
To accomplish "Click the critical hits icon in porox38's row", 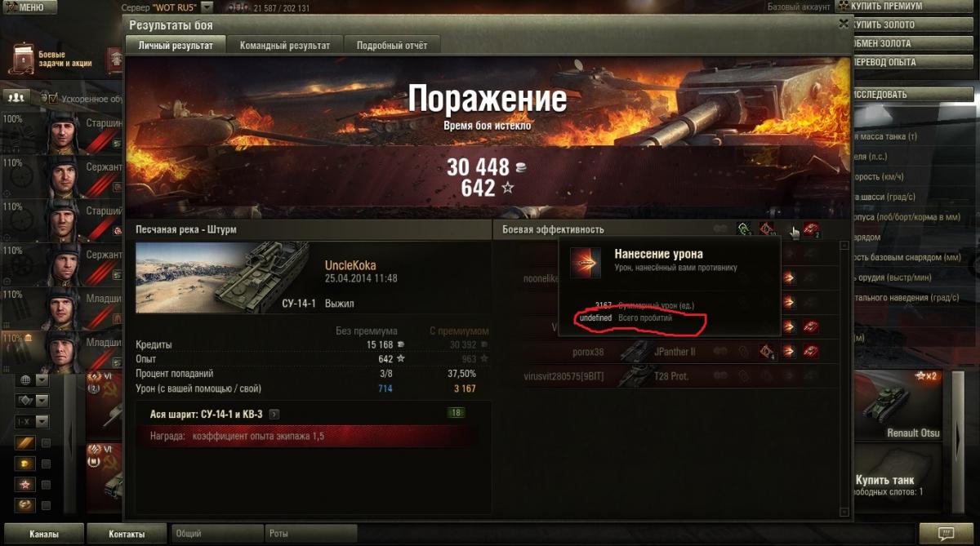I will click(x=768, y=352).
